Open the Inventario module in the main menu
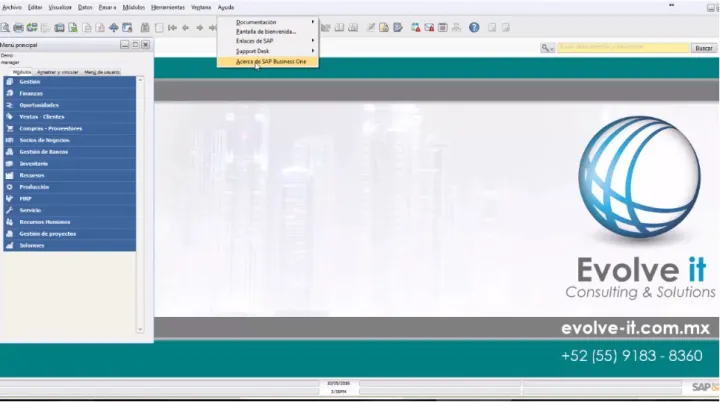 click(33, 163)
